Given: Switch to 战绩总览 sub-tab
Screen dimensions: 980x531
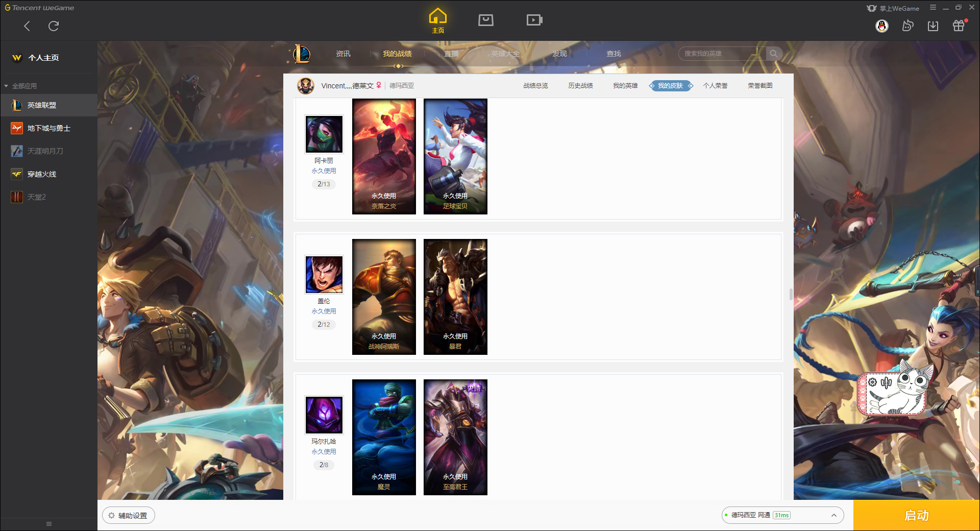Looking at the screenshot, I should 535,86.
